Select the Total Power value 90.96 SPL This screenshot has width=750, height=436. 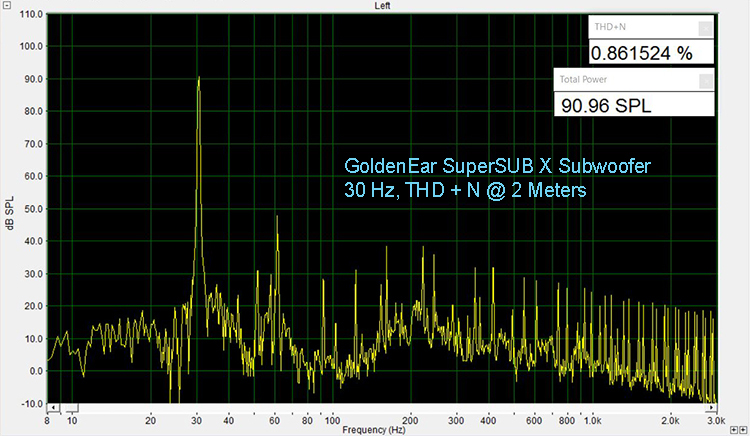point(607,104)
